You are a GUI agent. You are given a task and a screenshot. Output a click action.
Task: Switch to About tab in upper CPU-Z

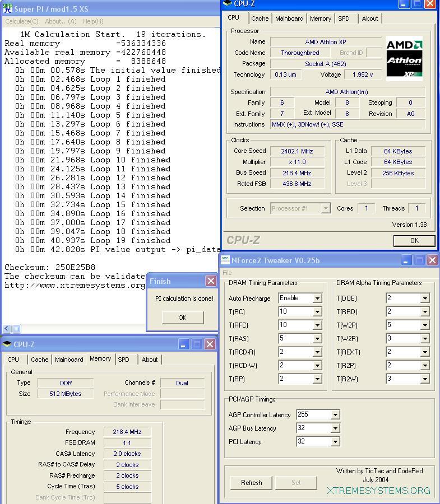coord(370,18)
